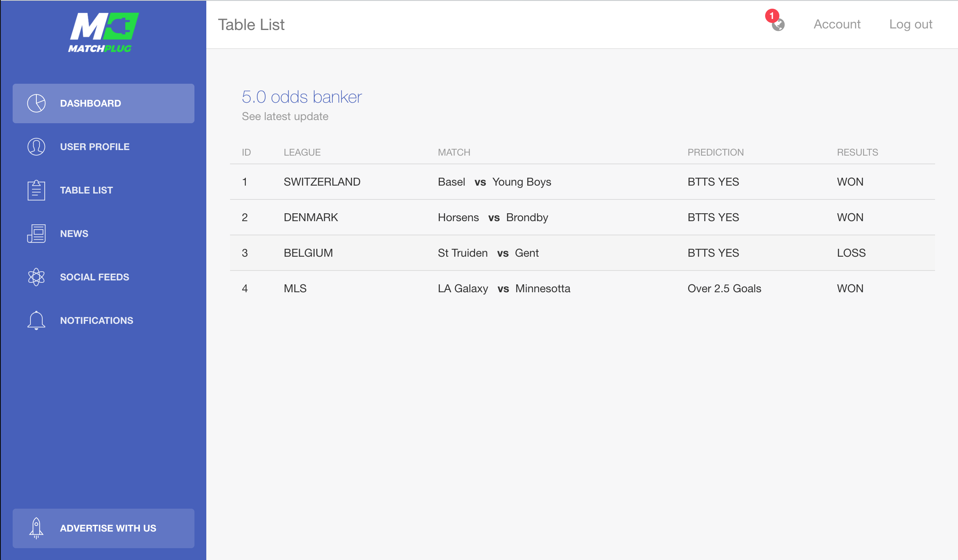The height and width of the screenshot is (560, 958).
Task: Go to User Profile section
Action: pos(104,147)
